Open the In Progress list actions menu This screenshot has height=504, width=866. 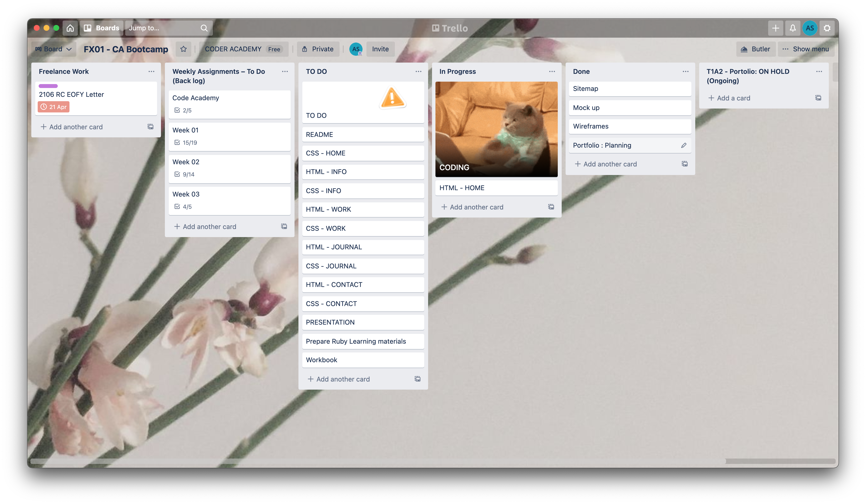tap(552, 71)
